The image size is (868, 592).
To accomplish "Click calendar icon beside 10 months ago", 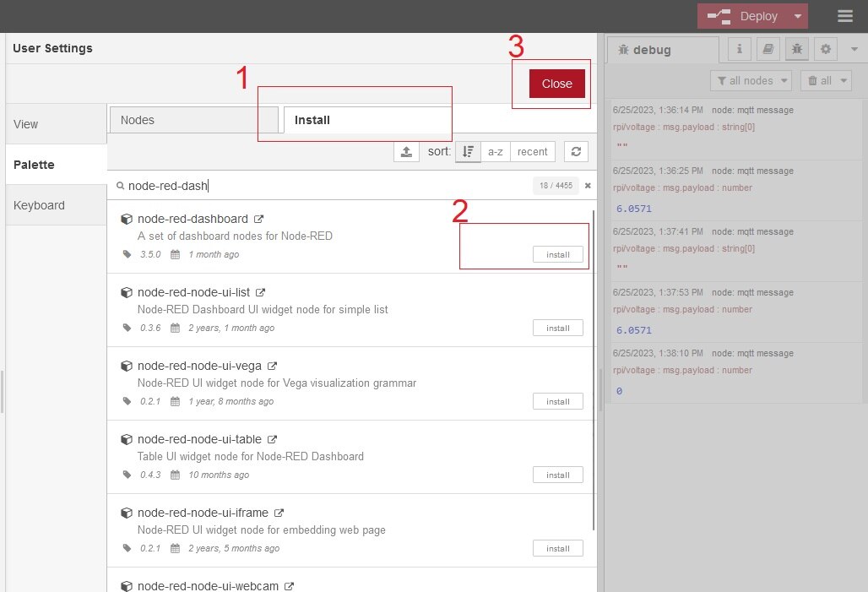I will tap(175, 475).
